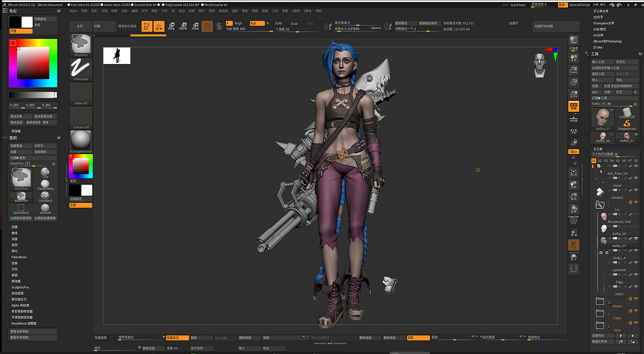
Task: Toggle the Line Fill PolyF icon
Action: tap(574, 220)
